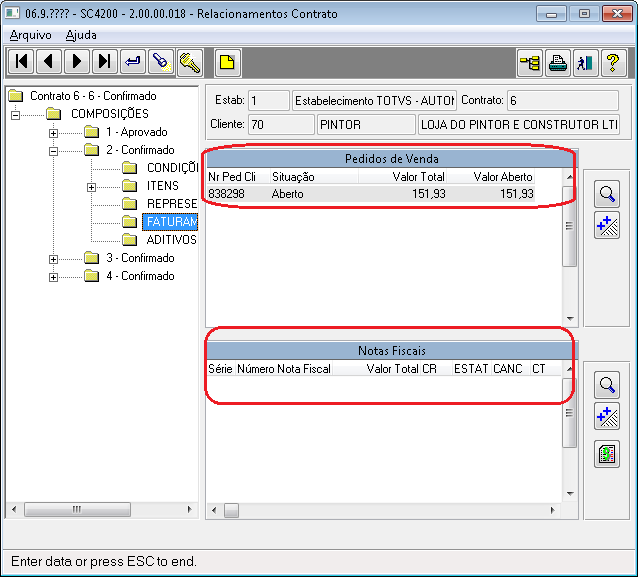This screenshot has width=638, height=577.
Task: Open the Ajuda menu
Action: 81,35
